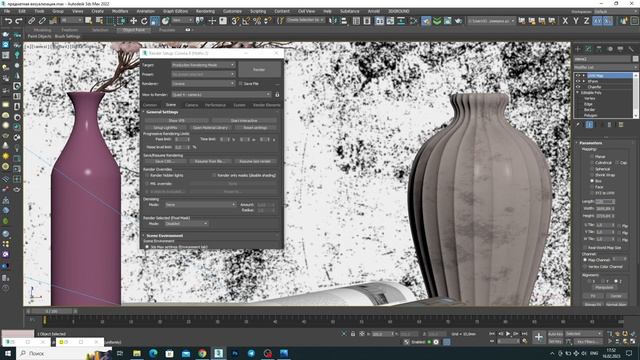The image size is (640, 360).
Task: Open the Graph Editors menu
Action: tap(176, 11)
